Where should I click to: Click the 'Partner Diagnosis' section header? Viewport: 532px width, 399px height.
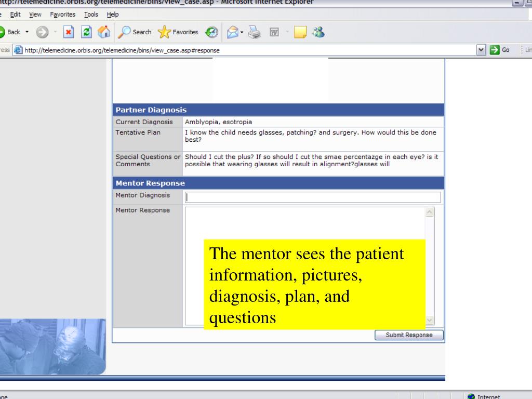pyautogui.click(x=278, y=110)
